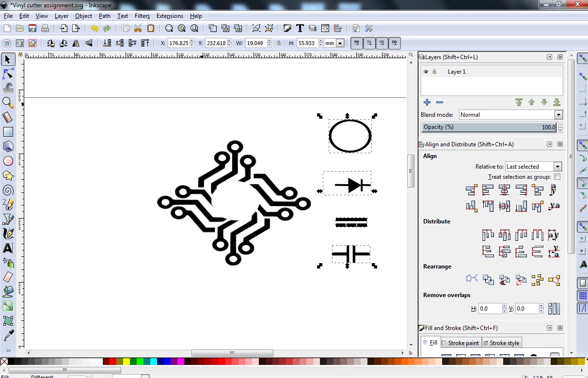Select the Measure tool

point(8,117)
